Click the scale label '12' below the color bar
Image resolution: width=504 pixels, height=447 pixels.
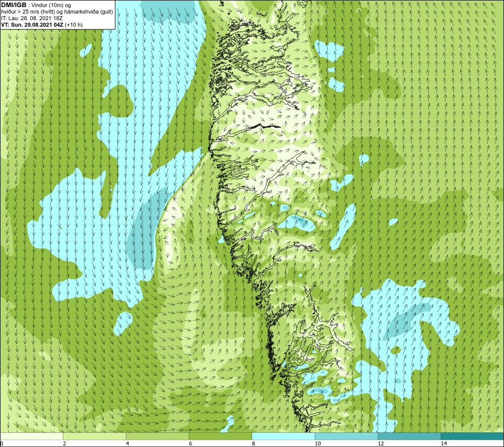381,444
